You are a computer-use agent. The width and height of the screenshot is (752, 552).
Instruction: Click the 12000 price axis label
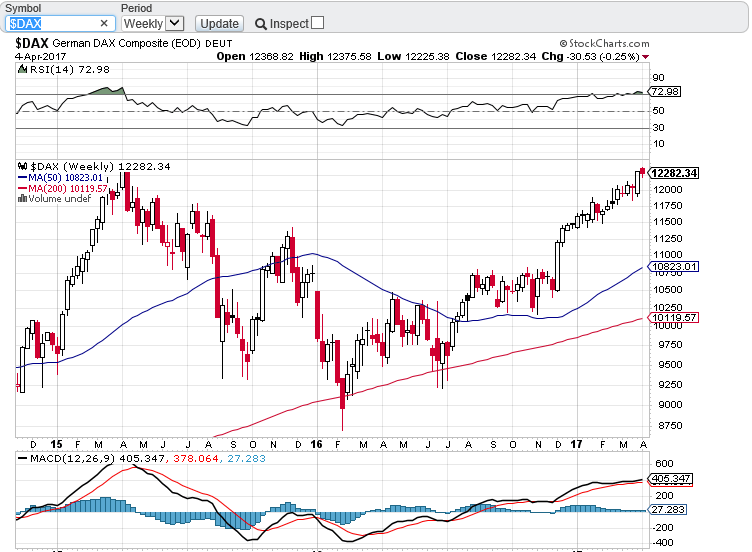pos(668,189)
